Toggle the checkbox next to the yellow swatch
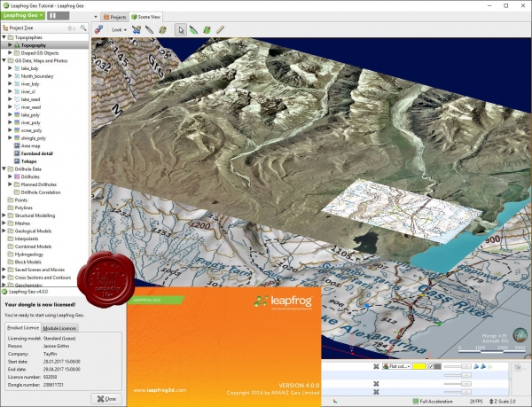532x407 pixels. tap(431, 366)
